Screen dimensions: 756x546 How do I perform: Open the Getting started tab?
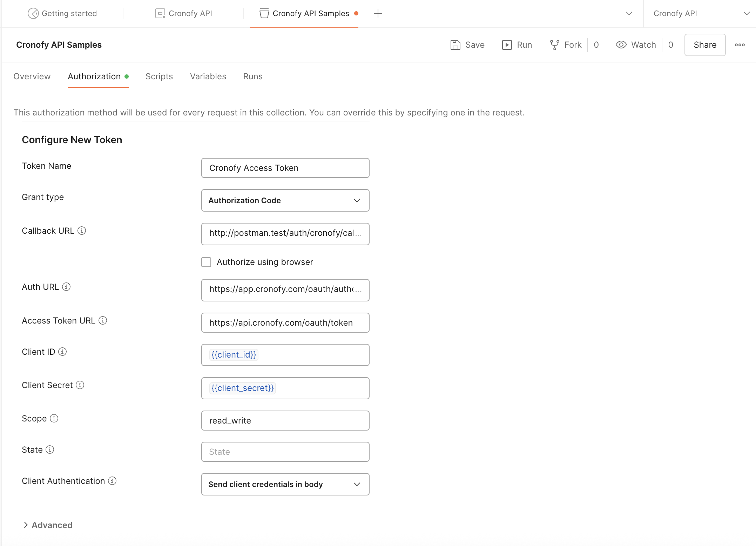pyautogui.click(x=62, y=13)
